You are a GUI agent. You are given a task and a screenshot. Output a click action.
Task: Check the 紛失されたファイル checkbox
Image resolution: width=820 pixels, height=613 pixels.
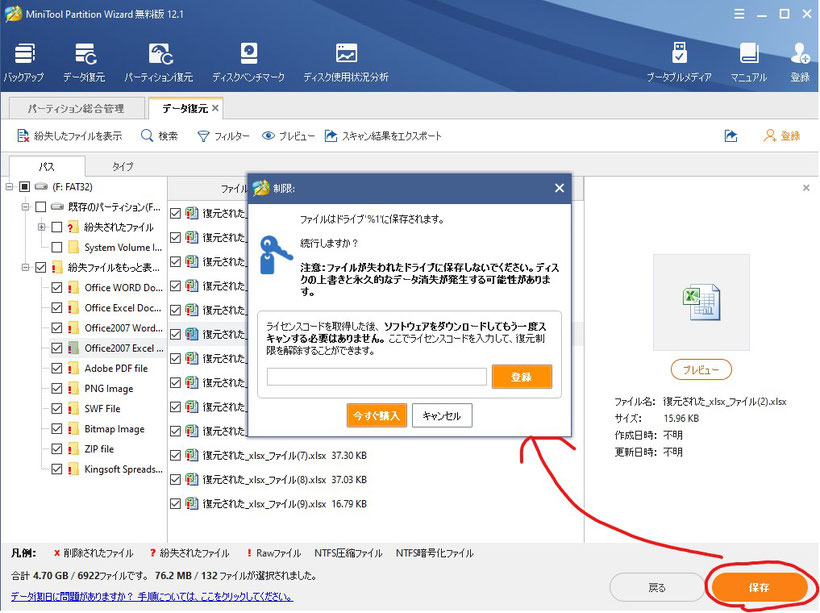56,227
